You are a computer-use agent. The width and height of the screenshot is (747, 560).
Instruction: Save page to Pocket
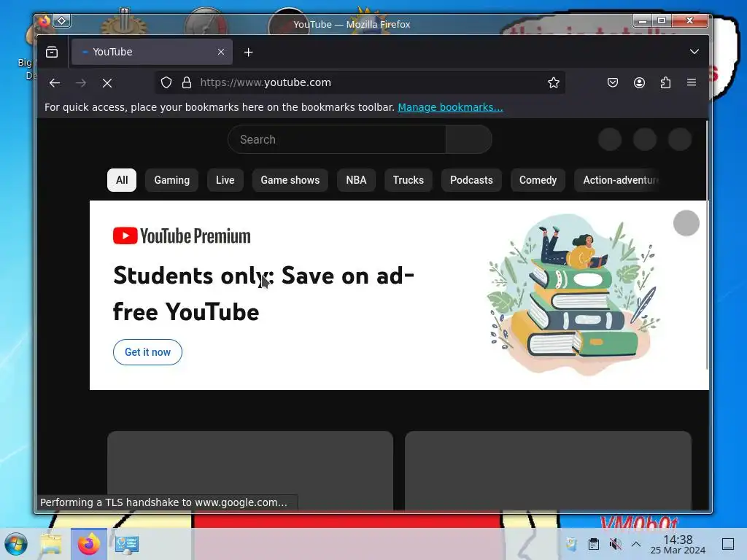point(613,83)
